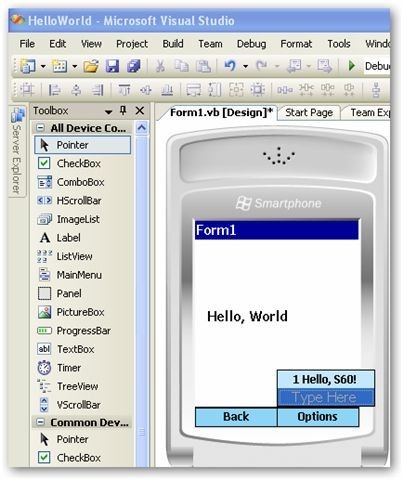Select the MainMenu toolbox control
The image size is (403, 480).
(x=82, y=275)
